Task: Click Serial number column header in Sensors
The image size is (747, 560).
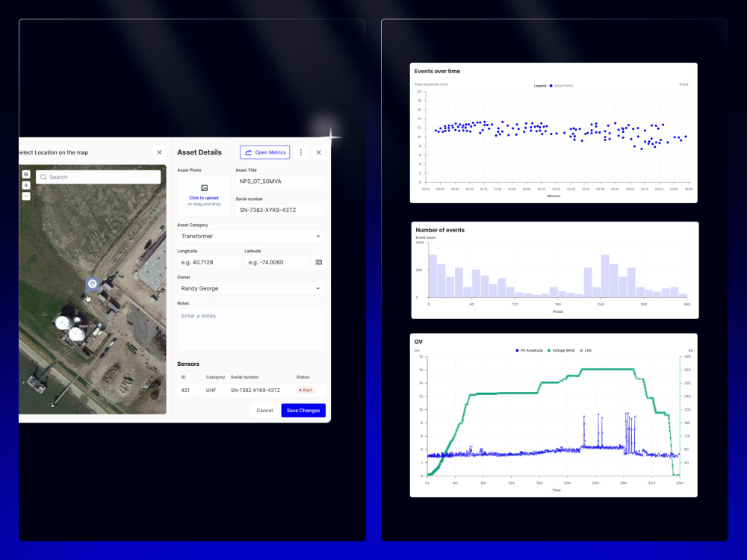Action: pos(245,377)
